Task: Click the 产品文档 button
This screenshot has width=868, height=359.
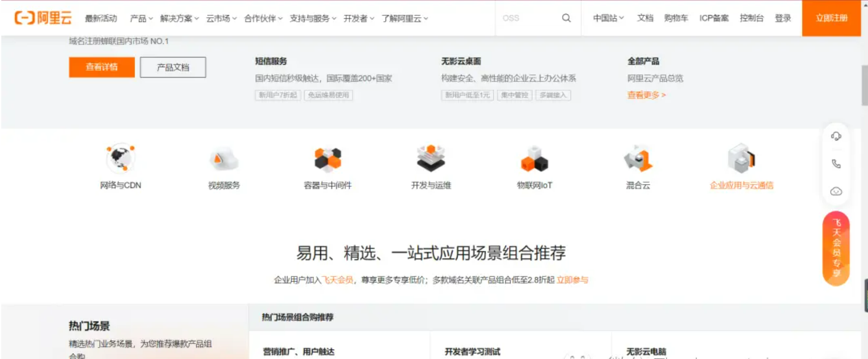Action: [x=173, y=67]
